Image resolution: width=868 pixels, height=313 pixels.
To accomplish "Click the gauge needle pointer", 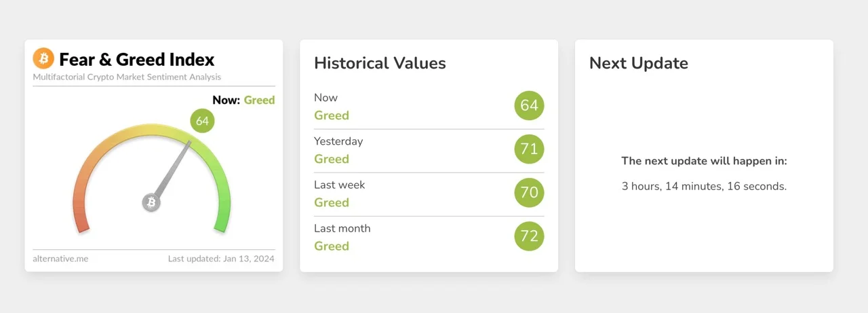I will 173,168.
